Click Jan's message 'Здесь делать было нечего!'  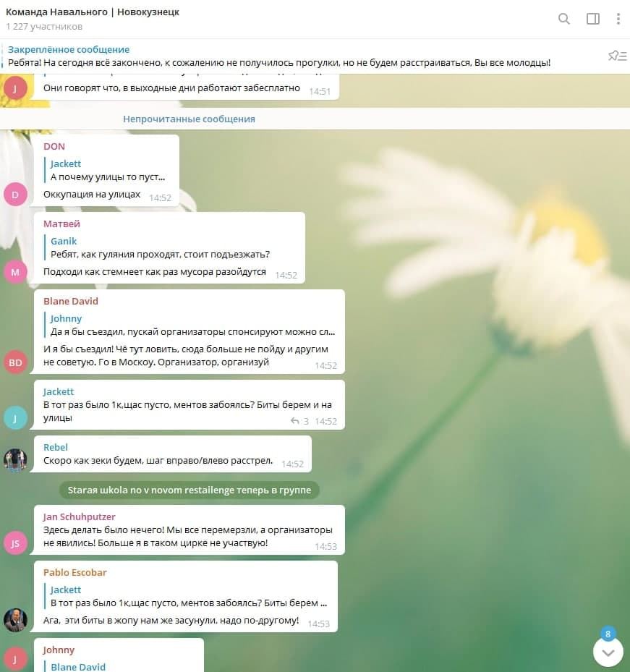[188, 536]
